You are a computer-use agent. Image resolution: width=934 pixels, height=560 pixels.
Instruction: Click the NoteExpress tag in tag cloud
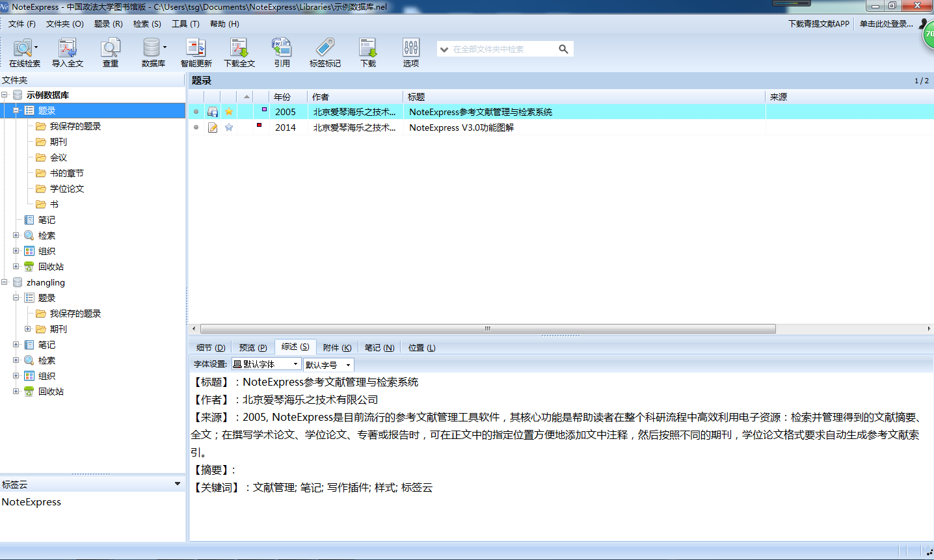(31, 502)
